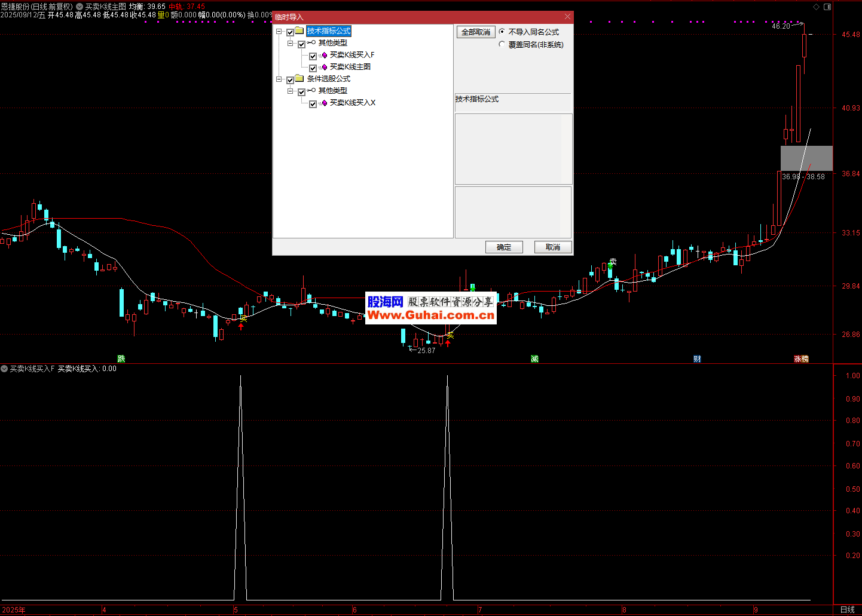Click the 卖 sell signal above August candles
Image resolution: width=862 pixels, height=616 pixels.
(x=613, y=262)
